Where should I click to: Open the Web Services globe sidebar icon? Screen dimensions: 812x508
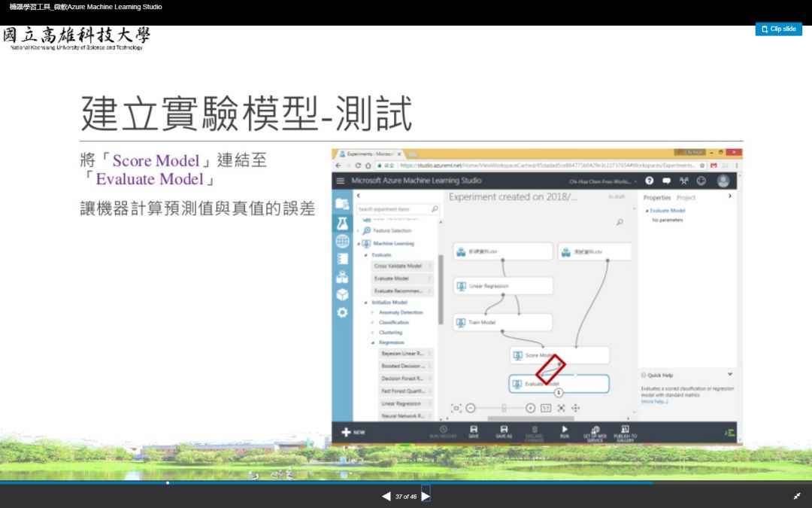(x=342, y=241)
